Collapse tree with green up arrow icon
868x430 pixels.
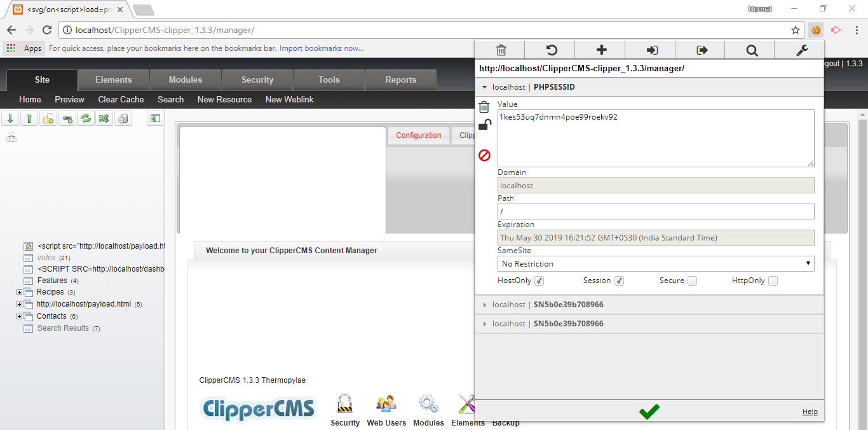click(29, 118)
